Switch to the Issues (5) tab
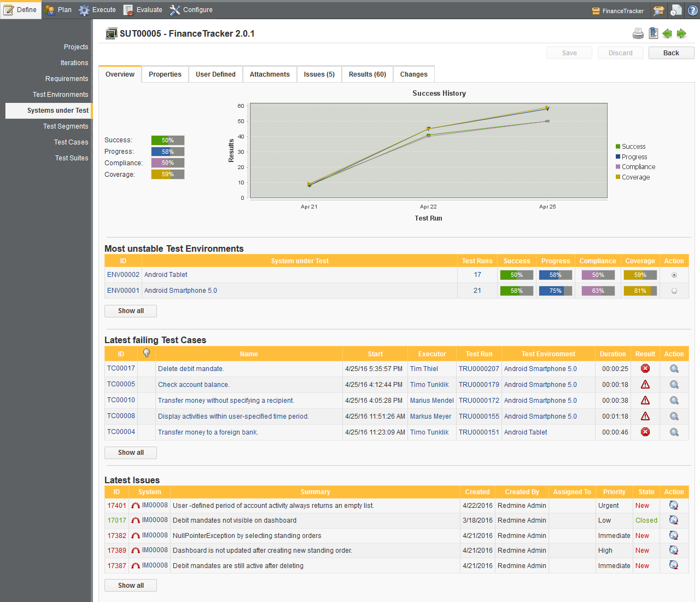The height and width of the screenshot is (602, 700). (x=319, y=74)
